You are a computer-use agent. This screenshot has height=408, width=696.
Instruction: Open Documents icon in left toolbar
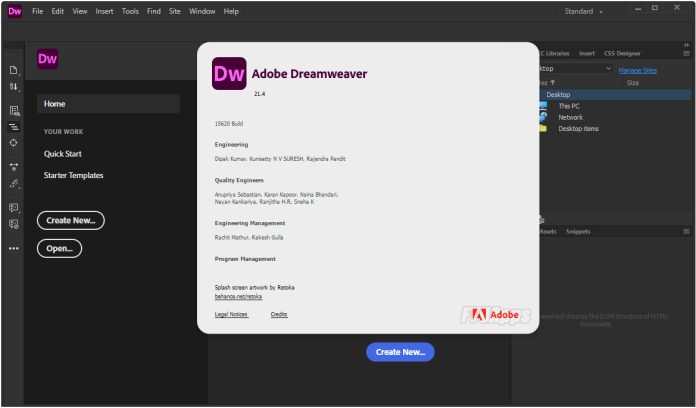click(x=14, y=70)
